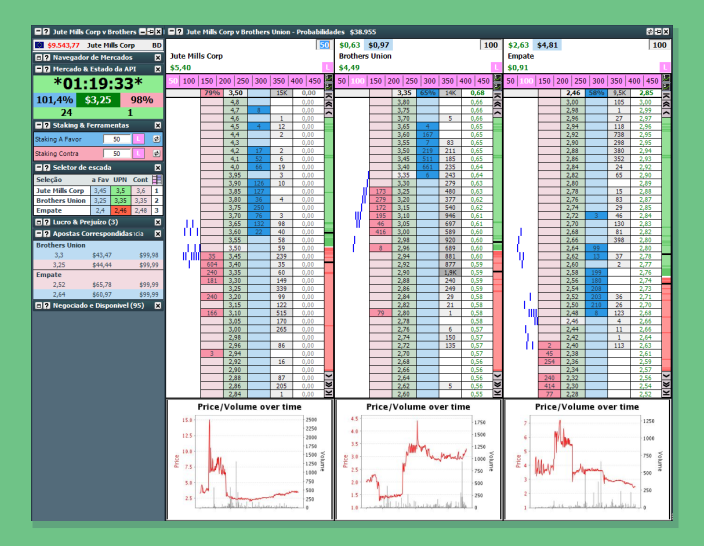Jump to bottom of Empate ladder
This screenshot has width=704, height=546.
(666, 393)
